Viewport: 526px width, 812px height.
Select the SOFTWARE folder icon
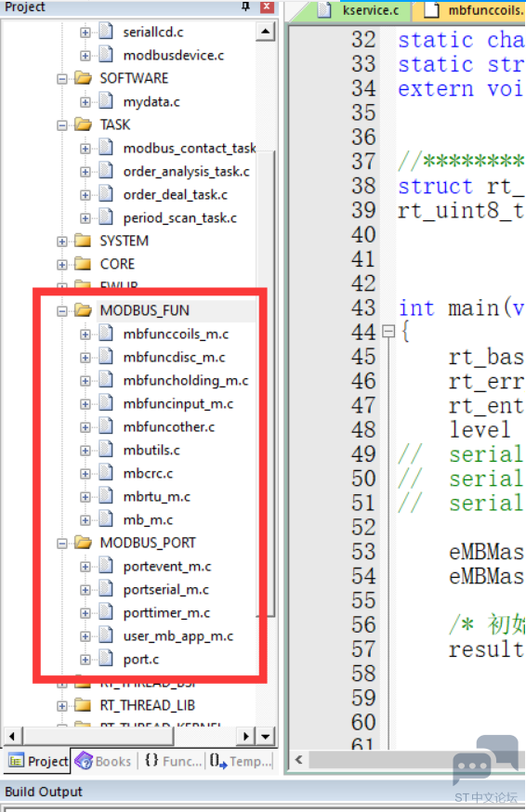[83, 78]
